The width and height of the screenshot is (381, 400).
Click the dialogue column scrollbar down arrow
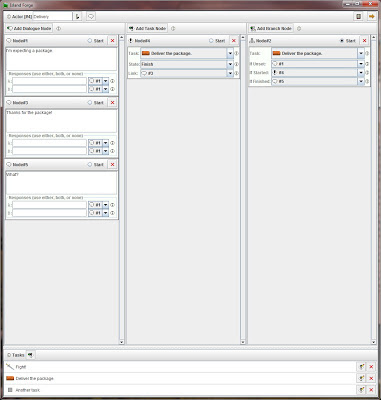click(121, 342)
